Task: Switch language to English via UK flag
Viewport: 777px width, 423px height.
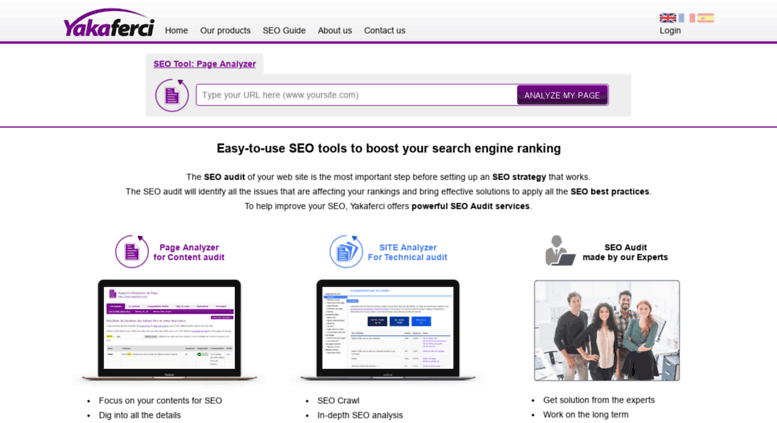Action: click(667, 18)
